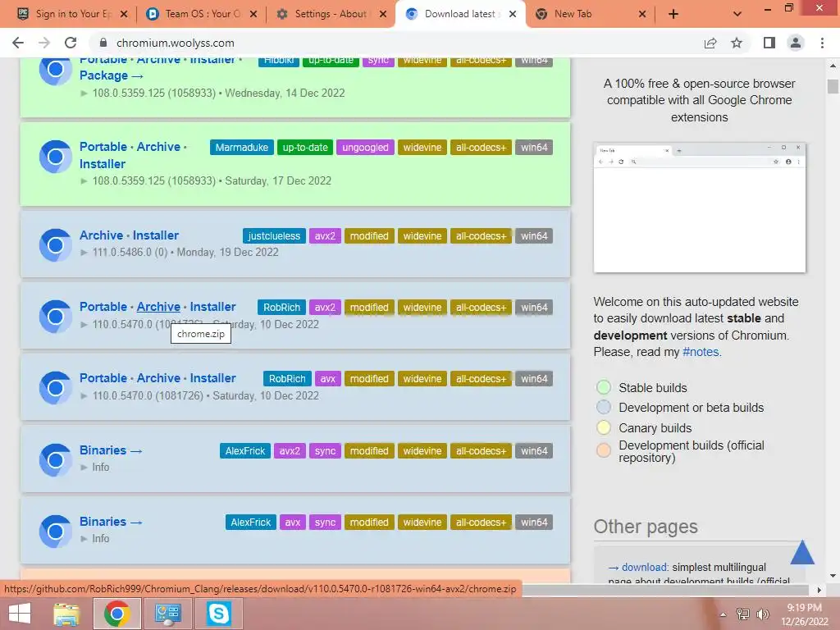Click Development or beta builds legend circle
This screenshot has width=840, height=630.
click(x=603, y=407)
